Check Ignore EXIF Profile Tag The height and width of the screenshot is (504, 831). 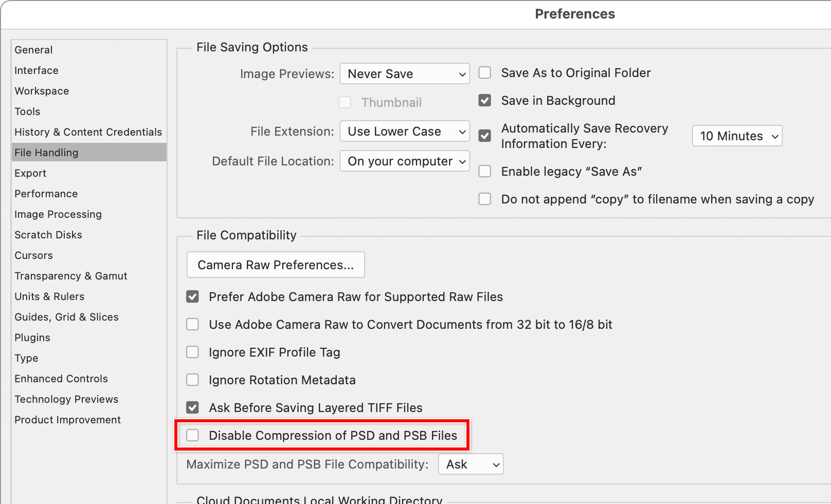coord(192,352)
